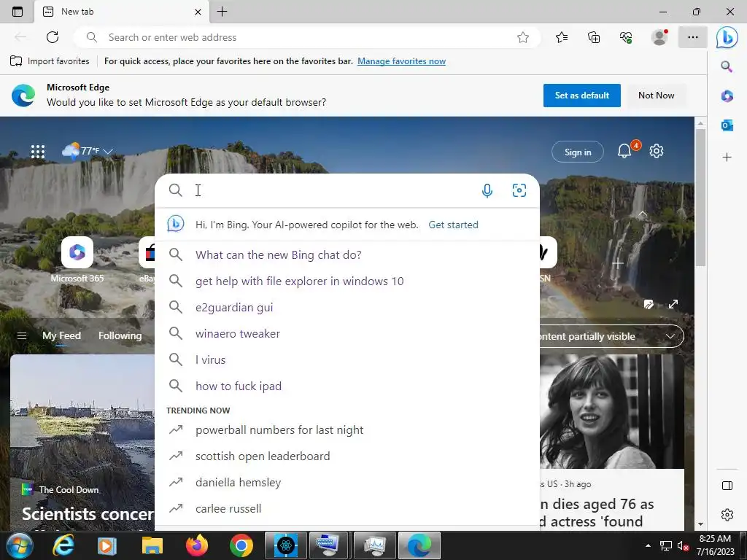Select suggestion What can the new Bing chat do?
The image size is (747, 560).
pyautogui.click(x=347, y=254)
